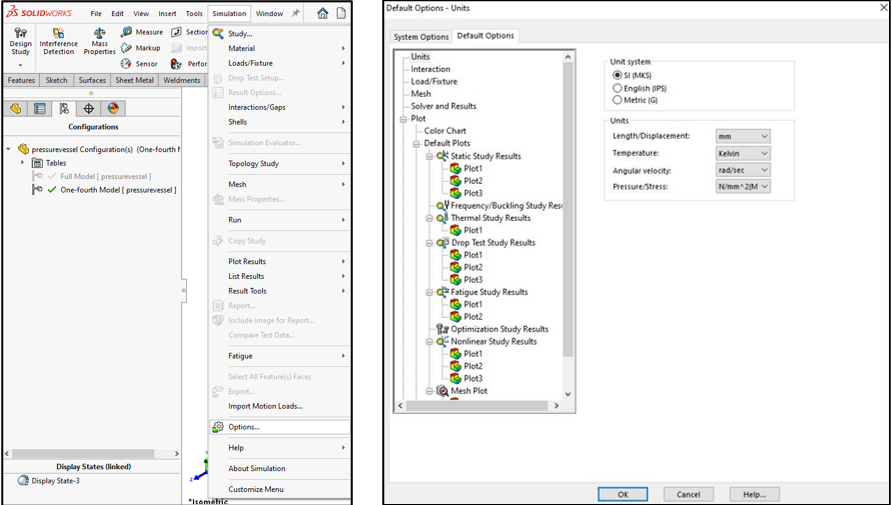This screenshot has width=892, height=505.
Task: Click options tree horizontal scrollbar right arrow
Action: click(556, 406)
